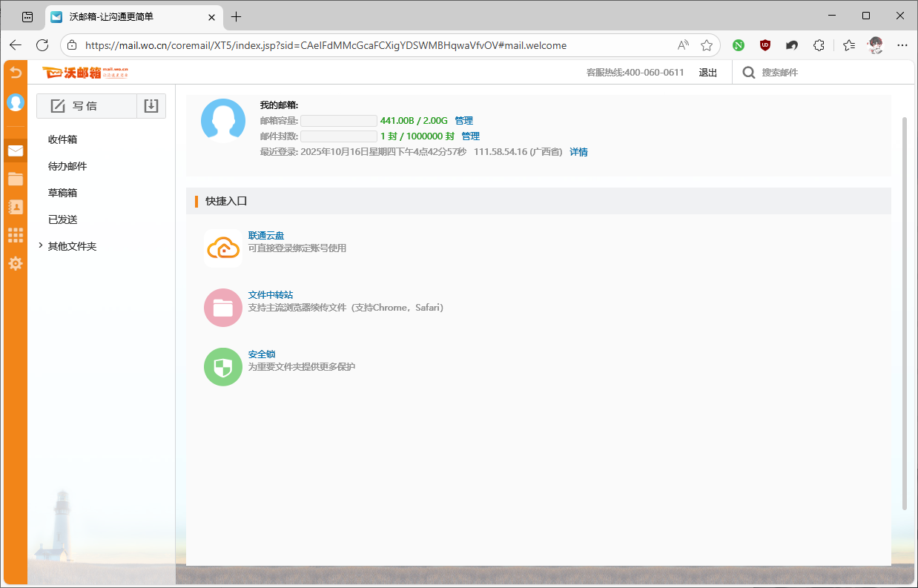The width and height of the screenshot is (918, 588).
Task: Open the file folder icon in sidebar
Action: [16, 179]
